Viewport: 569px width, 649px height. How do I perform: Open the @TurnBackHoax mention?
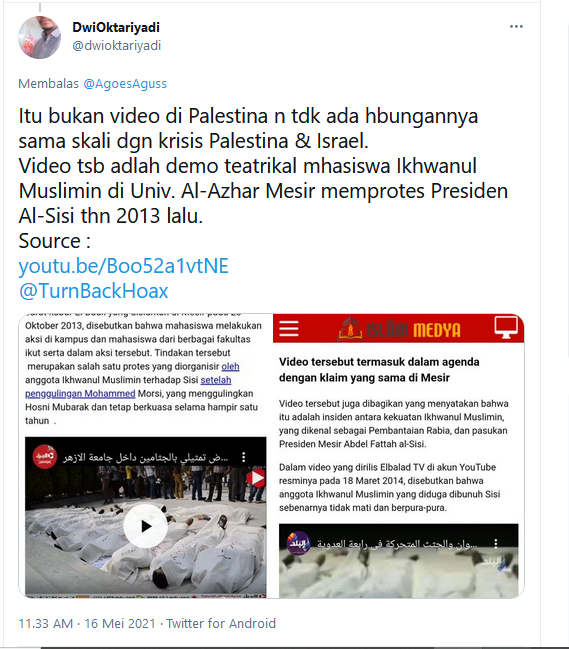(94, 291)
